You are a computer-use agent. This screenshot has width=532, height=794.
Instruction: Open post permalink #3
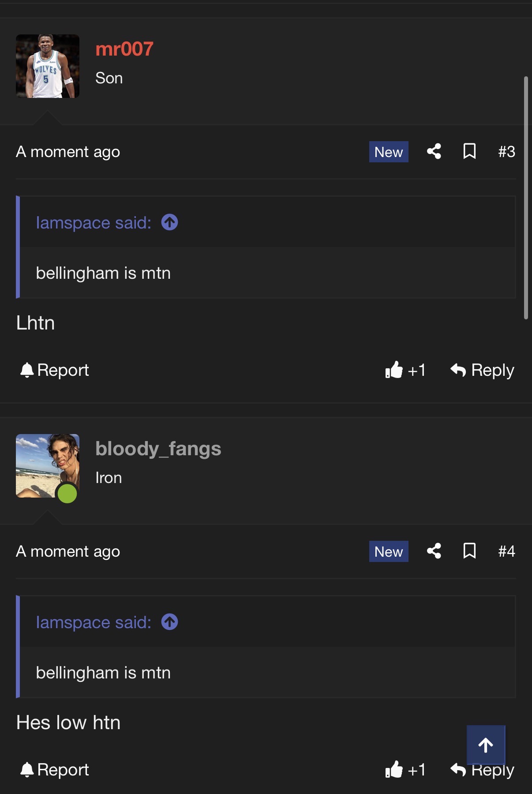point(506,151)
